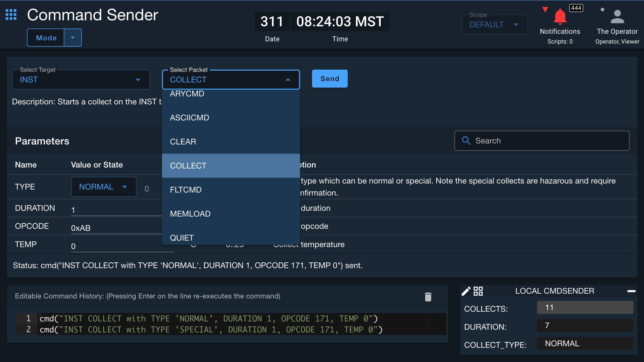Click the Send command button

[330, 78]
